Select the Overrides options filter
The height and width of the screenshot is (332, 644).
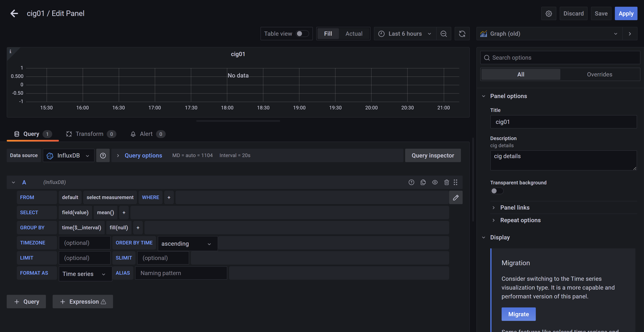600,74
